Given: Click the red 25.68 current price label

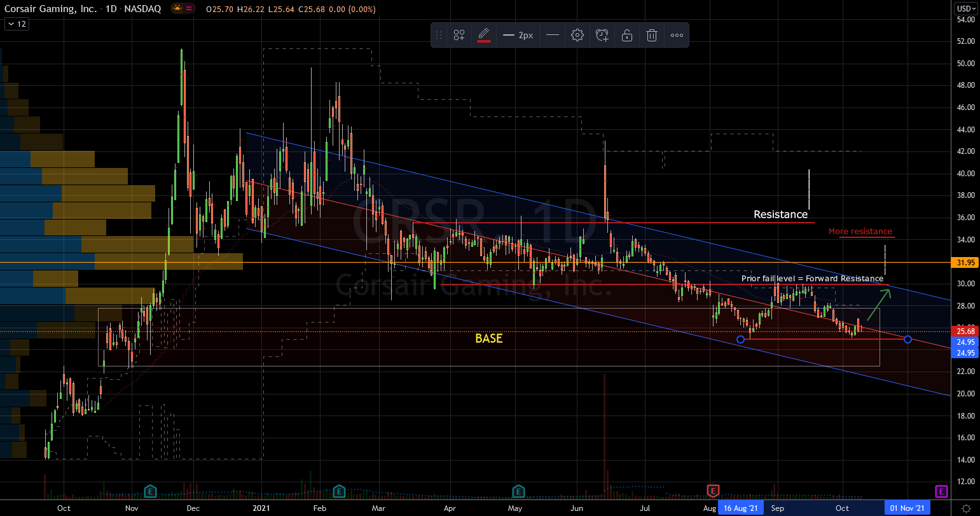Looking at the screenshot, I should coord(966,331).
